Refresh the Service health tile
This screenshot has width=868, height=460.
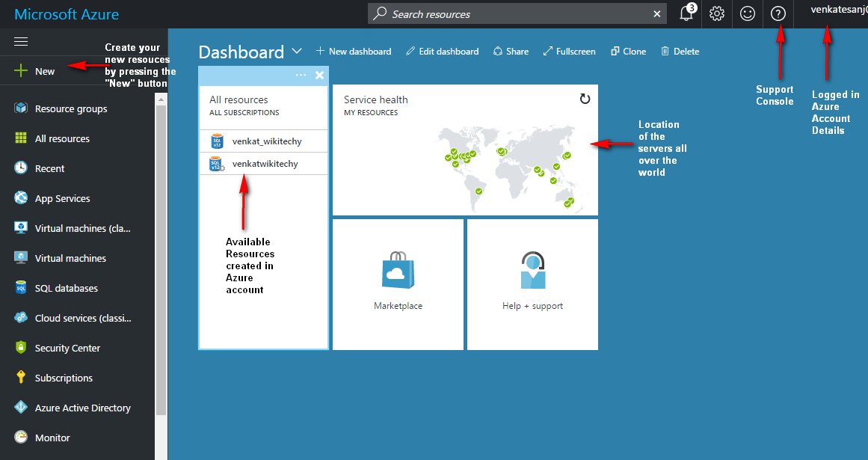[x=585, y=99]
